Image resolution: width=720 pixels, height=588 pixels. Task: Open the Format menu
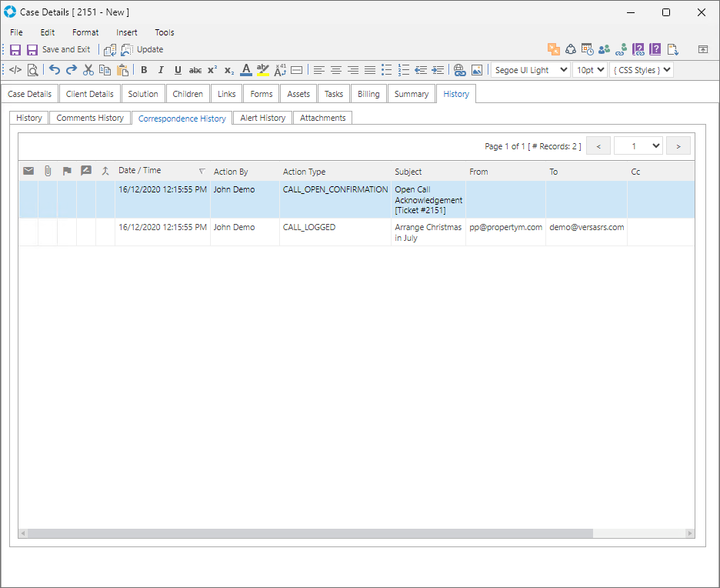pos(85,32)
